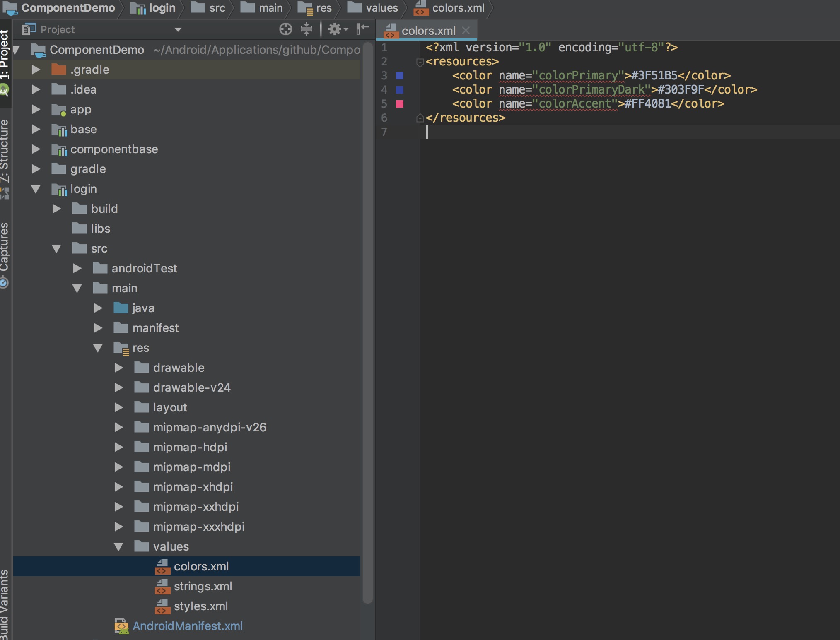
Task: Select the AndroidManifest.xml file in tree
Action: (x=187, y=626)
